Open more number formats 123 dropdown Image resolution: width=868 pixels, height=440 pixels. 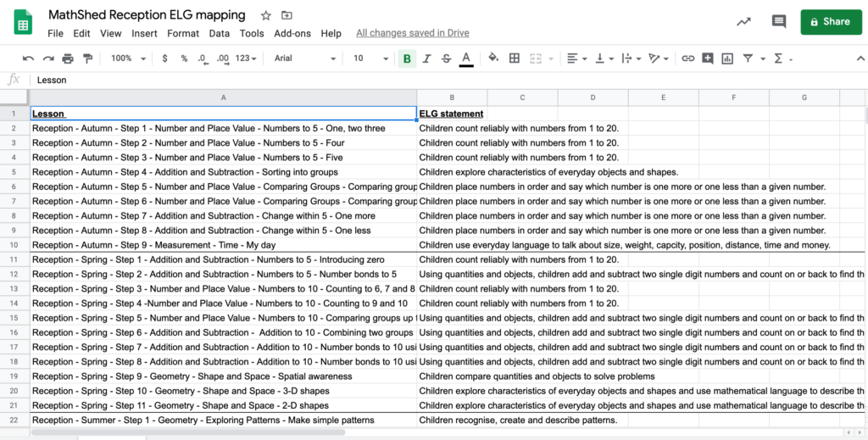(246, 58)
